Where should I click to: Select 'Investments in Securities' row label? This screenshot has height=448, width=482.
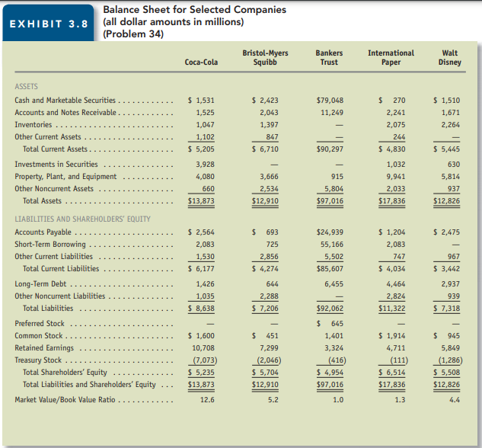56,165
